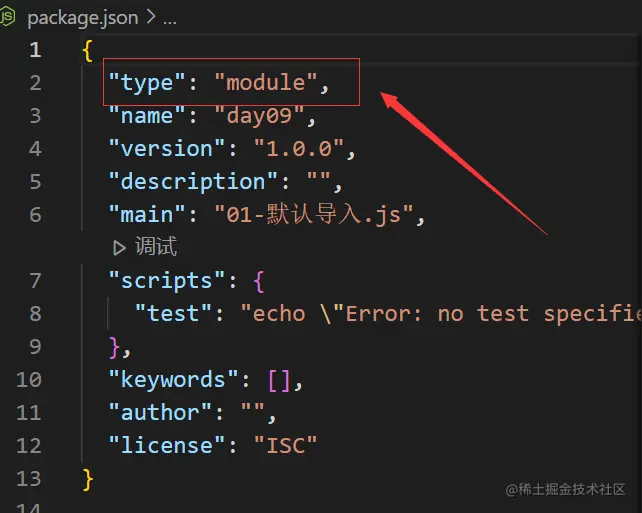642x513 pixels.
Task: Click the closing curly brace on line 13
Action: (88, 479)
